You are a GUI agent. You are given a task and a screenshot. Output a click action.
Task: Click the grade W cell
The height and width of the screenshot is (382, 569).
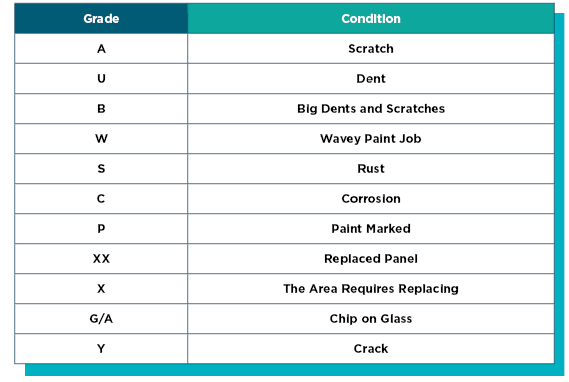click(x=101, y=139)
